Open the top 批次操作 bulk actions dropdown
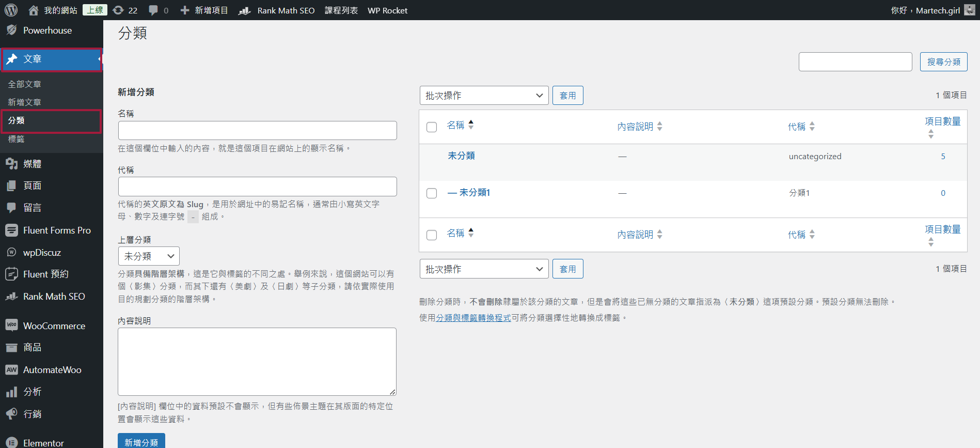The width and height of the screenshot is (980, 448). [484, 96]
